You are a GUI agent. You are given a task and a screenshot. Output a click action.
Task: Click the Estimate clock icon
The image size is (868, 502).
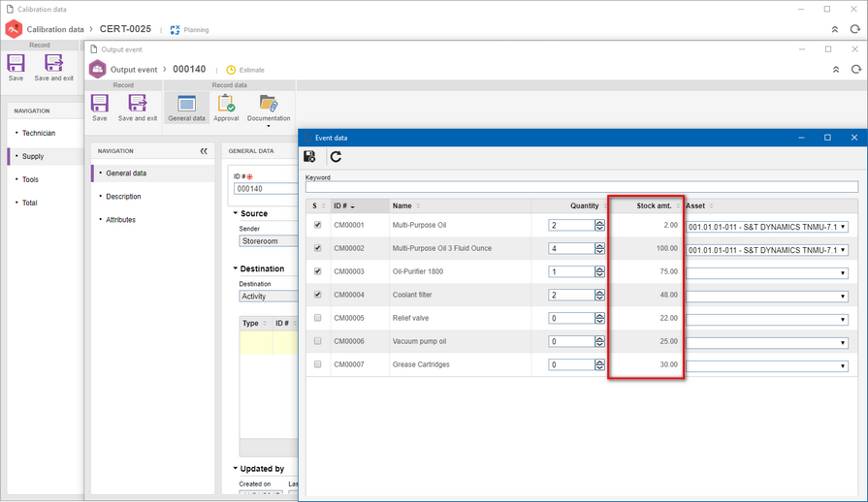(x=231, y=70)
